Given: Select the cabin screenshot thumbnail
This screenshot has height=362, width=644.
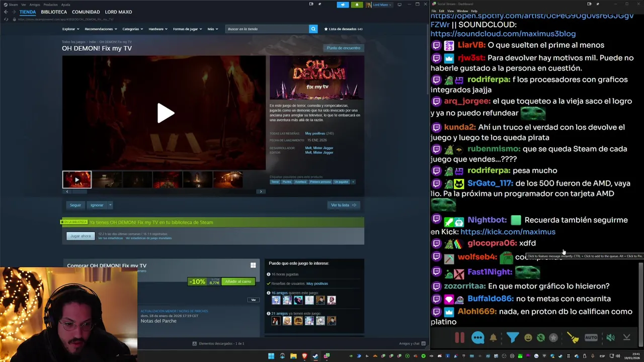Looking at the screenshot, I should (x=227, y=179).
